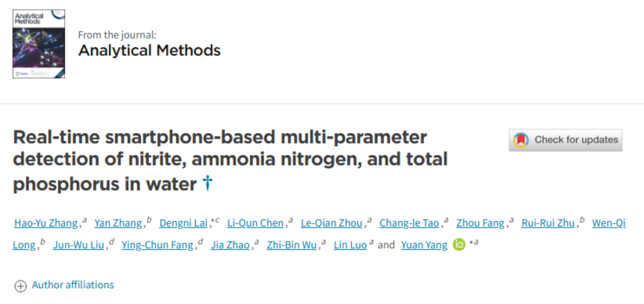Open corresponding author Dengni Lai link
644x304 pixels.
pos(183,223)
